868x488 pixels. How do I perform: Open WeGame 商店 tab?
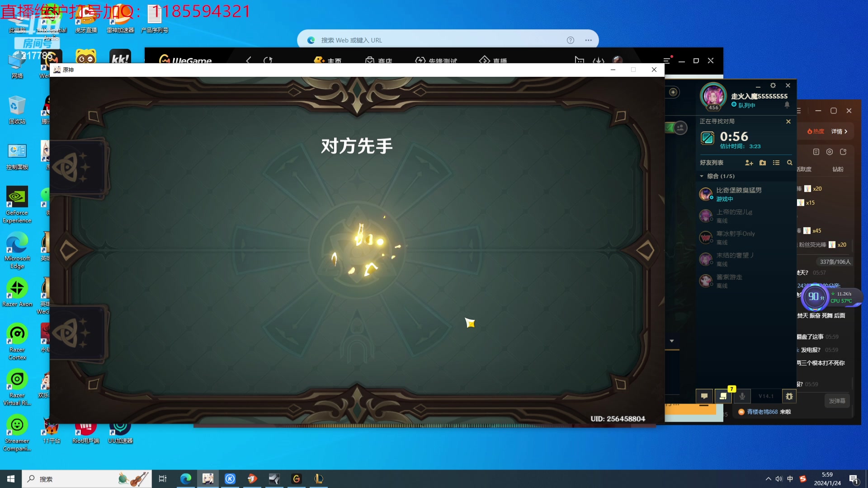pyautogui.click(x=379, y=60)
